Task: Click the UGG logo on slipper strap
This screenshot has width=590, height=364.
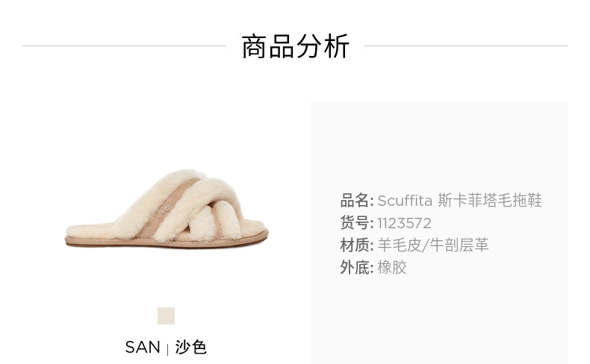Action: [166, 210]
